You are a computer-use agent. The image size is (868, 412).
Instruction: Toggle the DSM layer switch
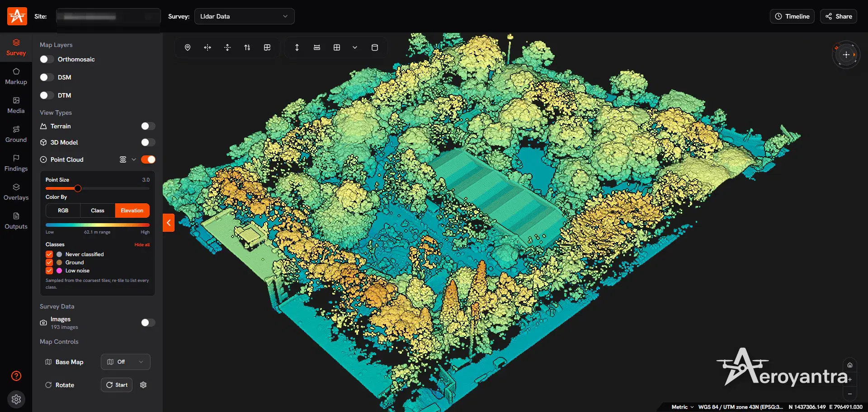click(47, 77)
